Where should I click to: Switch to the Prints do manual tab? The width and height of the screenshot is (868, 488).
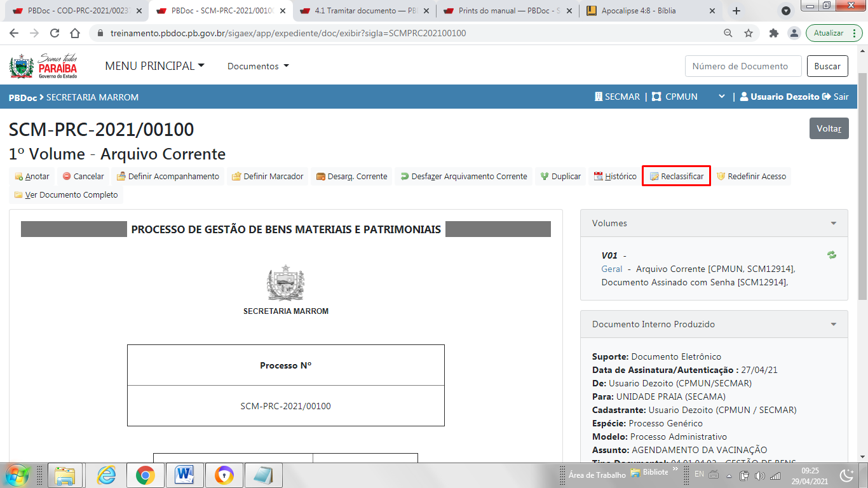pyautogui.click(x=505, y=11)
